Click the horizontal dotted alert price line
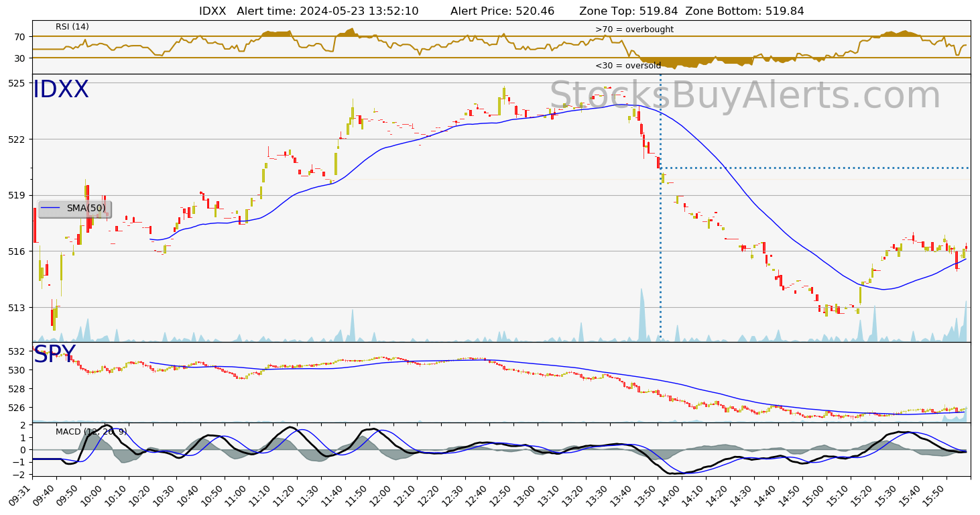The width and height of the screenshot is (980, 515). pyautogui.click(x=815, y=168)
